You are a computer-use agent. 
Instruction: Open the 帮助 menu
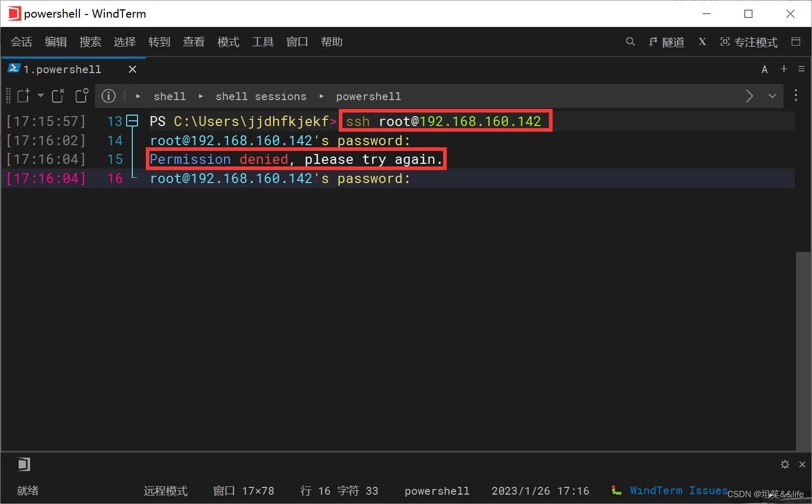[x=332, y=42]
